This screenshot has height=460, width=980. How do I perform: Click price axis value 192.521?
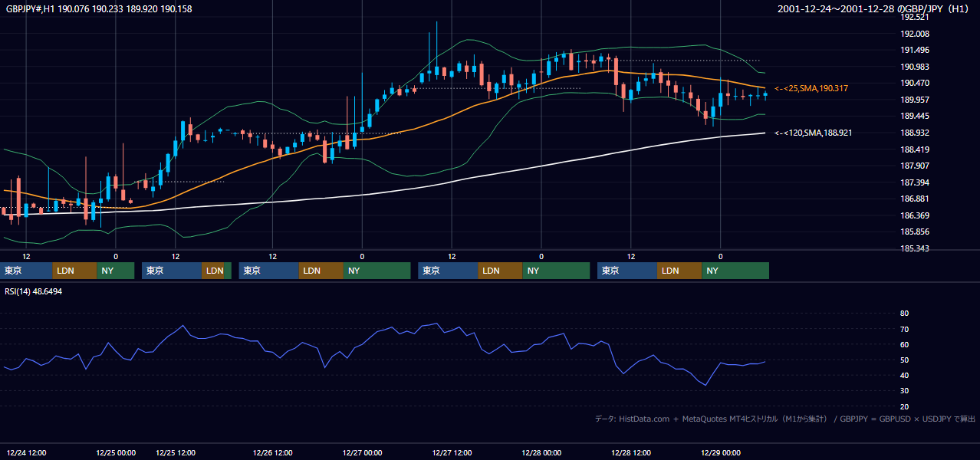tap(915, 17)
